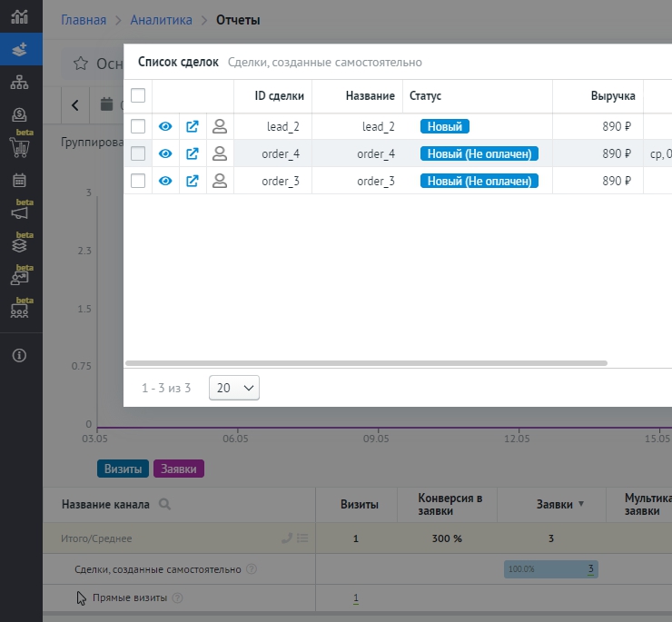Click the back chevron above the chart
672x622 pixels.
[x=74, y=104]
